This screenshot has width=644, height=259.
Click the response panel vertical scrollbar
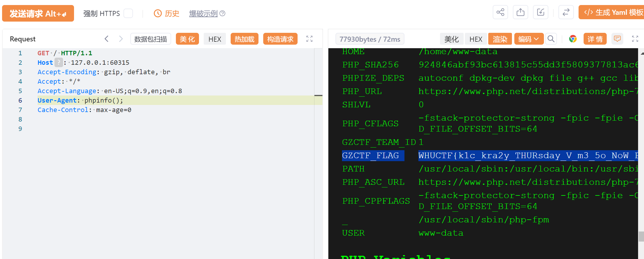point(641,236)
